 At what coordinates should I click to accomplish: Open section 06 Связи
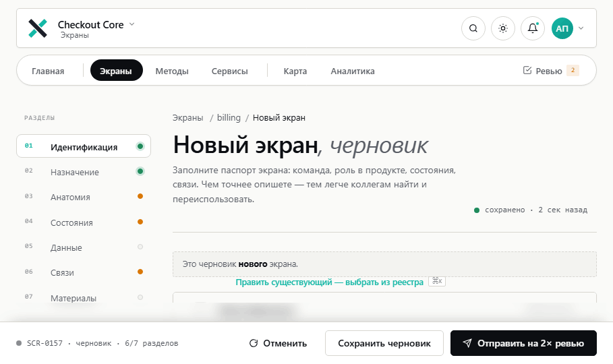tap(84, 272)
